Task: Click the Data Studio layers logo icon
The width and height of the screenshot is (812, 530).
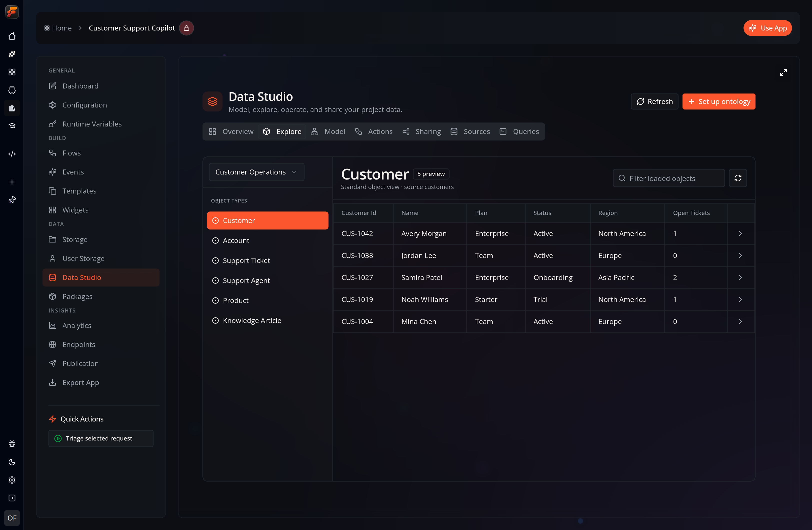Action: tap(212, 101)
